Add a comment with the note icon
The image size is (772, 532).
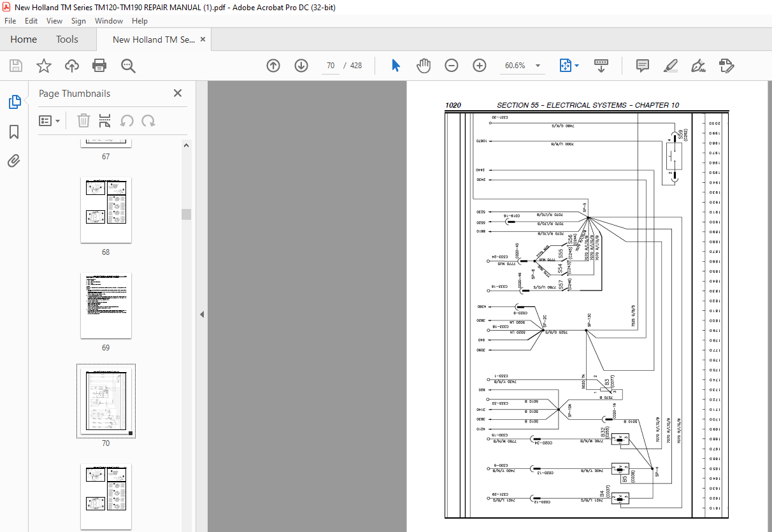pyautogui.click(x=643, y=66)
